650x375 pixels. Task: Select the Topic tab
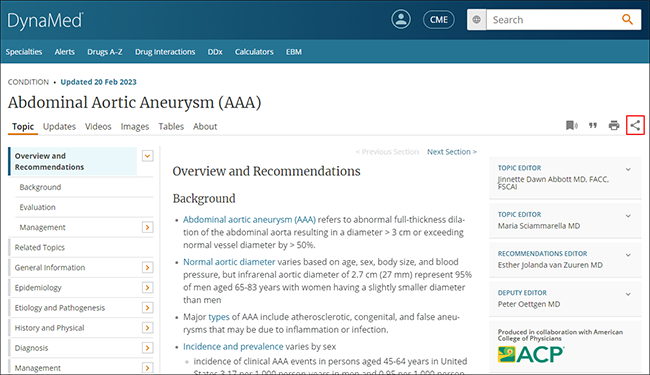click(23, 126)
